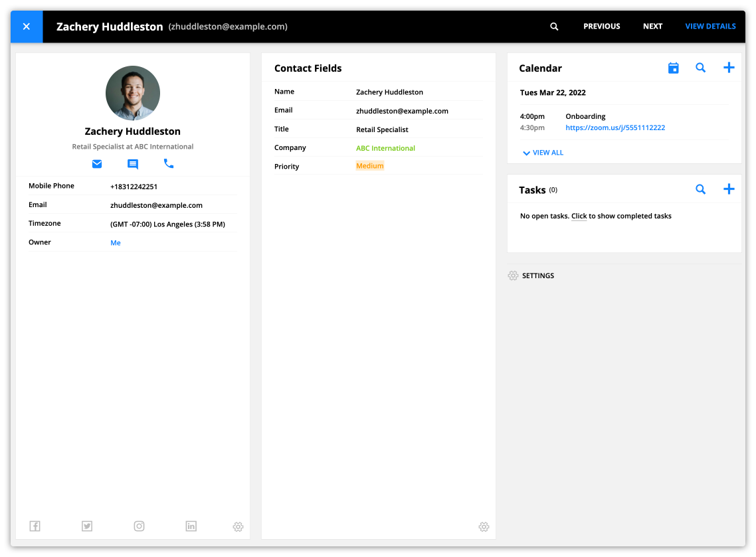Click the Medium priority tag
The height and width of the screenshot is (557, 756).
(370, 166)
